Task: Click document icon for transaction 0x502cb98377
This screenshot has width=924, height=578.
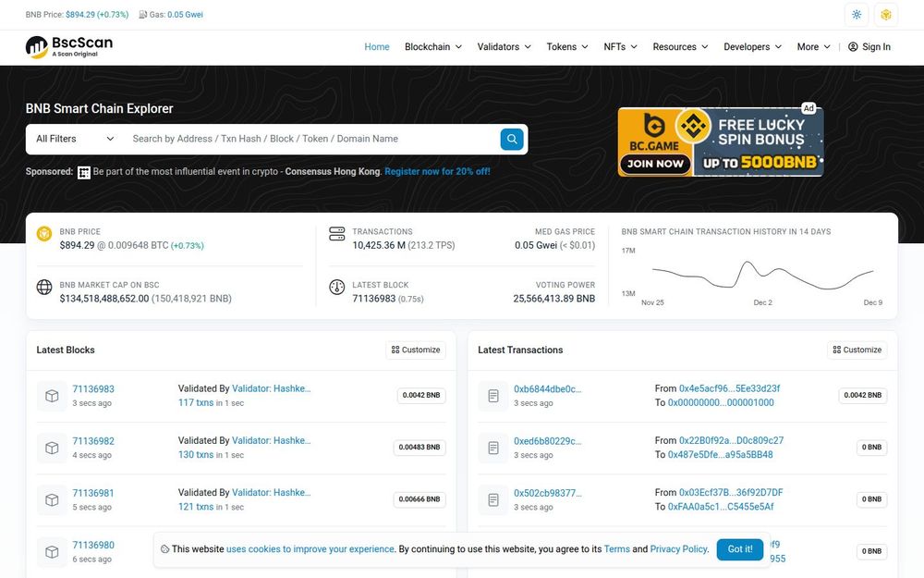Action: (x=493, y=499)
